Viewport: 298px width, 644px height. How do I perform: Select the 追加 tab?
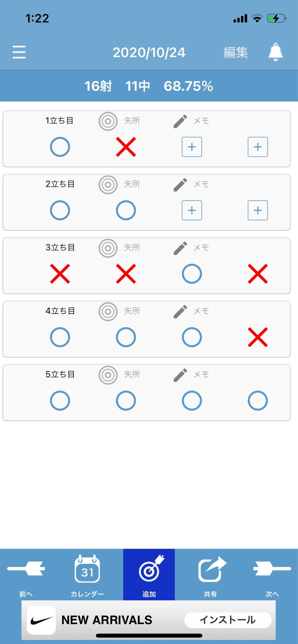tap(149, 575)
